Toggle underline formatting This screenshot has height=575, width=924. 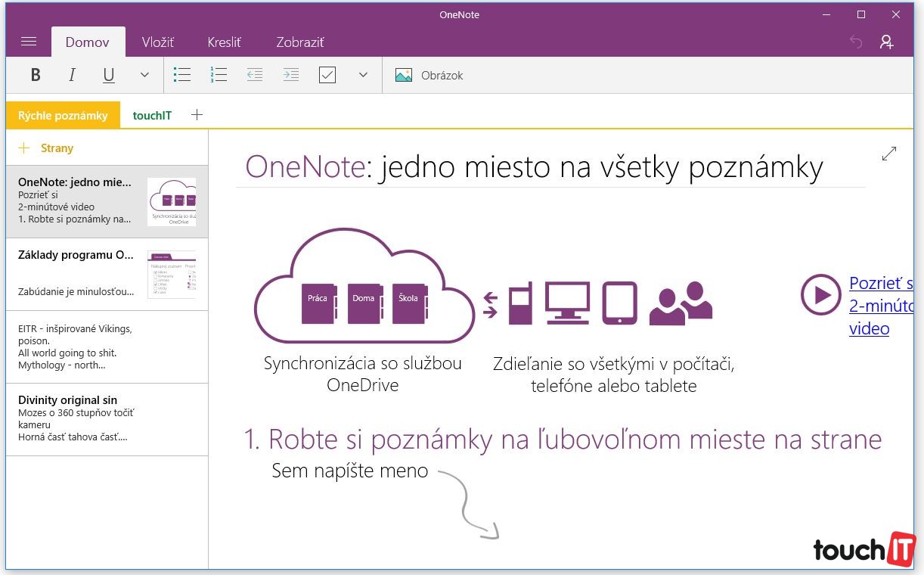[x=108, y=75]
